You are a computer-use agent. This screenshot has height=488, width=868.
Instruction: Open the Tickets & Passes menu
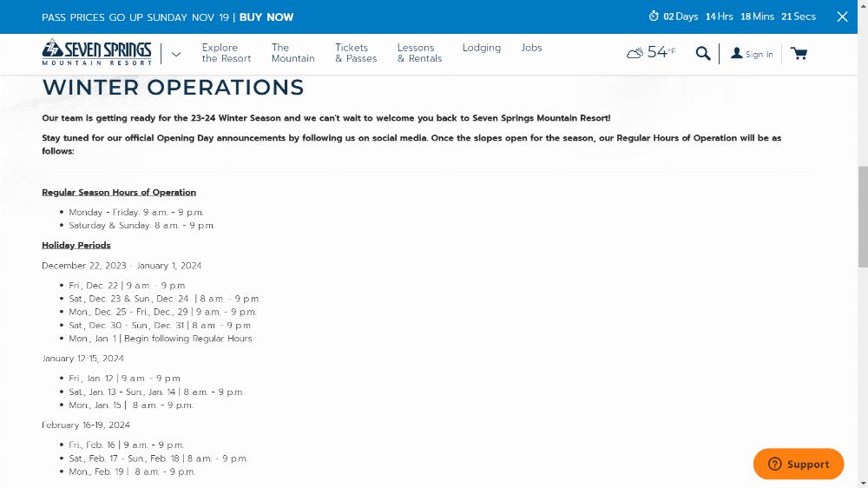pos(356,53)
